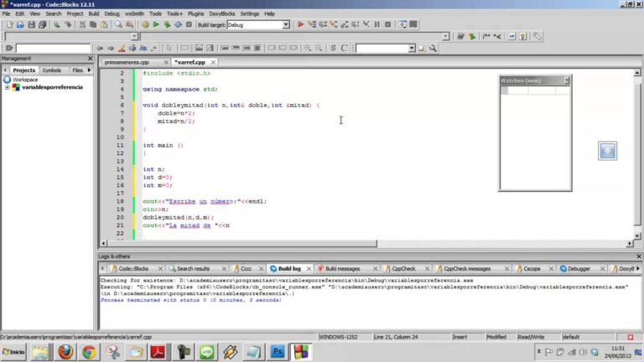Switch to the primosmenores.cpp tab
644x362 pixels.
click(x=127, y=62)
